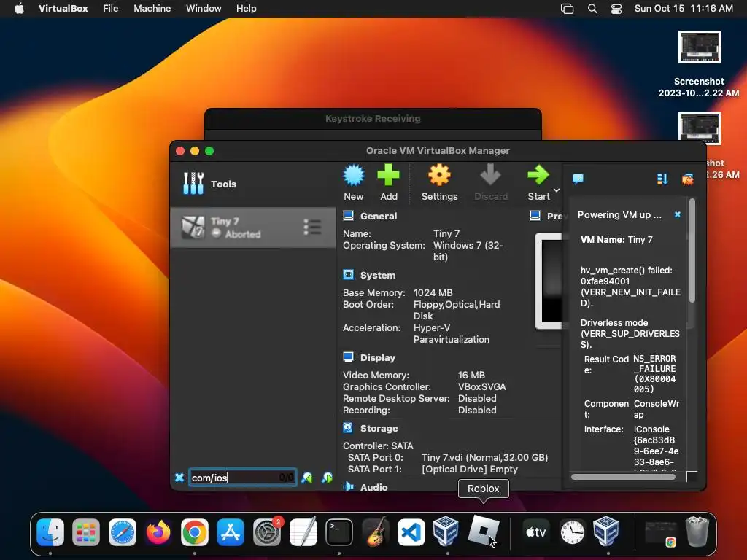Open the App Store from the Dock
Screen dimensions: 747x560
pyautogui.click(x=231, y=532)
